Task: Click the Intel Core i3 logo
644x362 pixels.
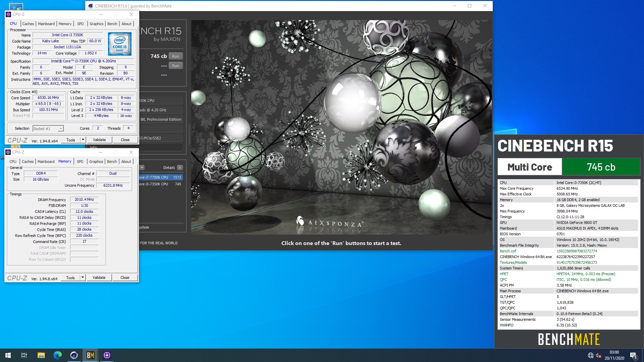Action: point(120,44)
